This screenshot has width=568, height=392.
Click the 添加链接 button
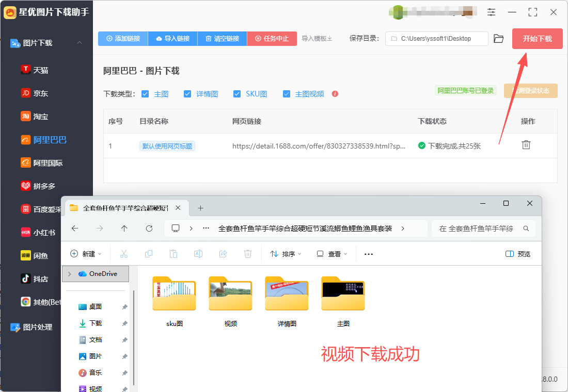(x=123, y=38)
